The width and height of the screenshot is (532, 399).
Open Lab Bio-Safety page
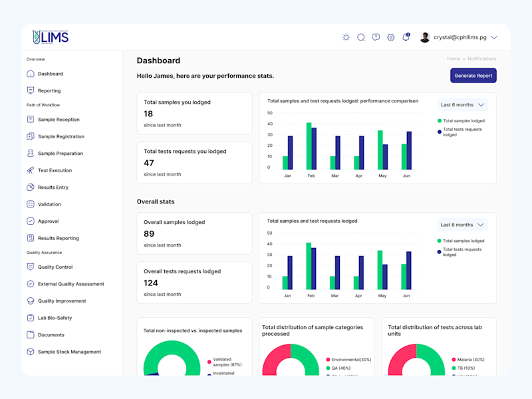click(x=55, y=318)
